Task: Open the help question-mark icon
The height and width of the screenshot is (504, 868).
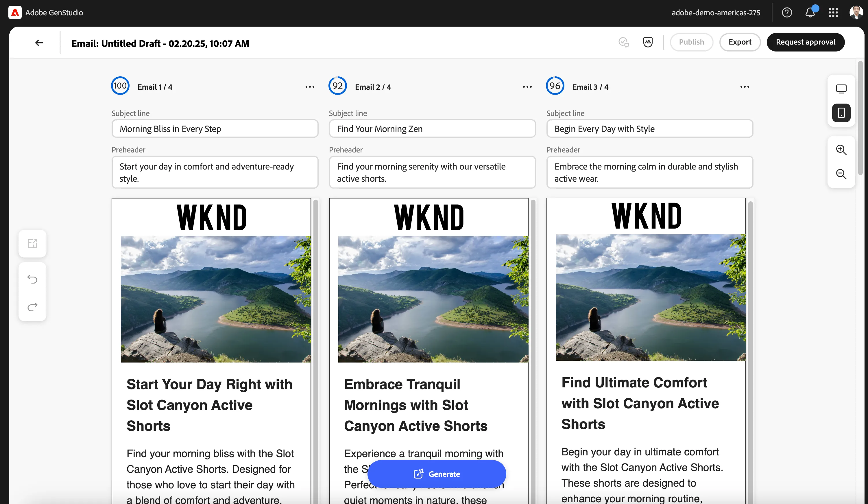Action: click(x=787, y=13)
